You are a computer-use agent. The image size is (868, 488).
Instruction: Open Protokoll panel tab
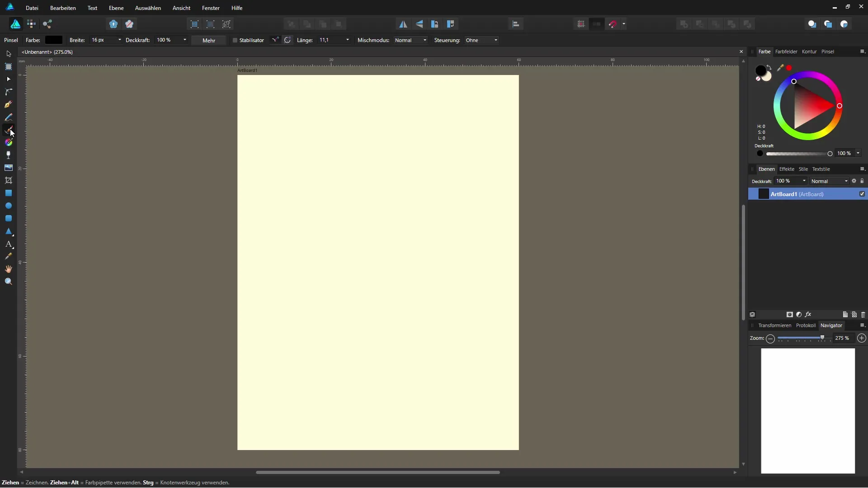(x=806, y=325)
